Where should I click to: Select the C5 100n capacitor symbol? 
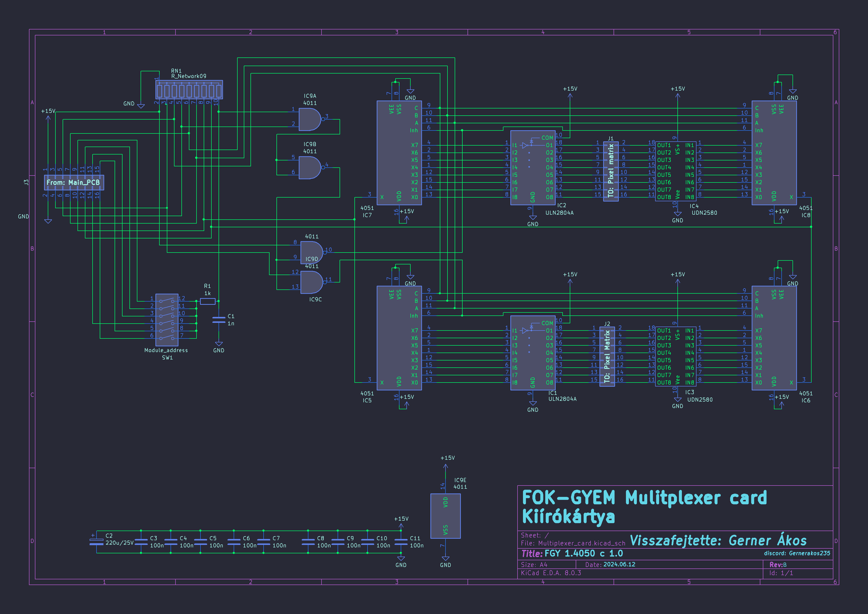pyautogui.click(x=200, y=542)
